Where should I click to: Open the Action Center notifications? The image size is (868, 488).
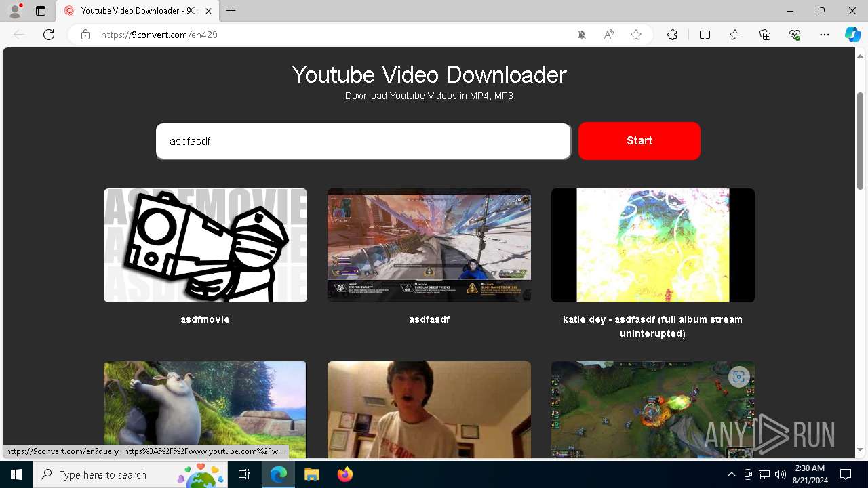pos(846,474)
